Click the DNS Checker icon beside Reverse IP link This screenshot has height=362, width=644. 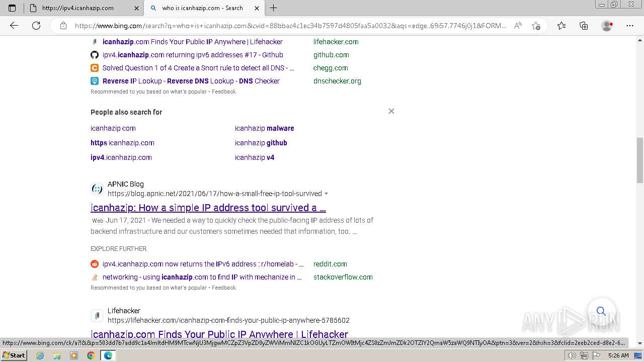pos(95,81)
